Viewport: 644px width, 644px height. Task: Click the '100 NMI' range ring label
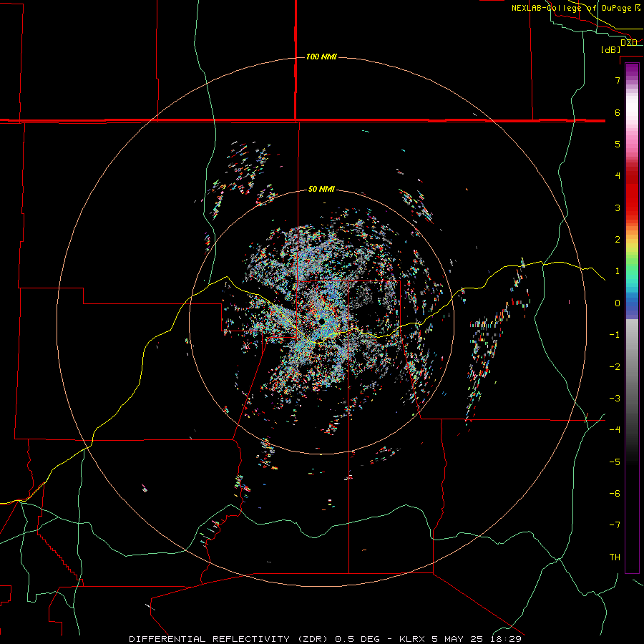coord(321,57)
